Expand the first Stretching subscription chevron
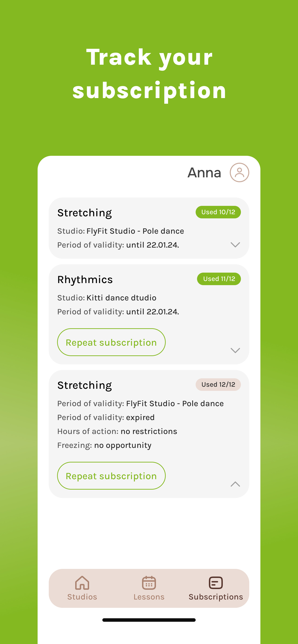The width and height of the screenshot is (298, 644). (235, 245)
